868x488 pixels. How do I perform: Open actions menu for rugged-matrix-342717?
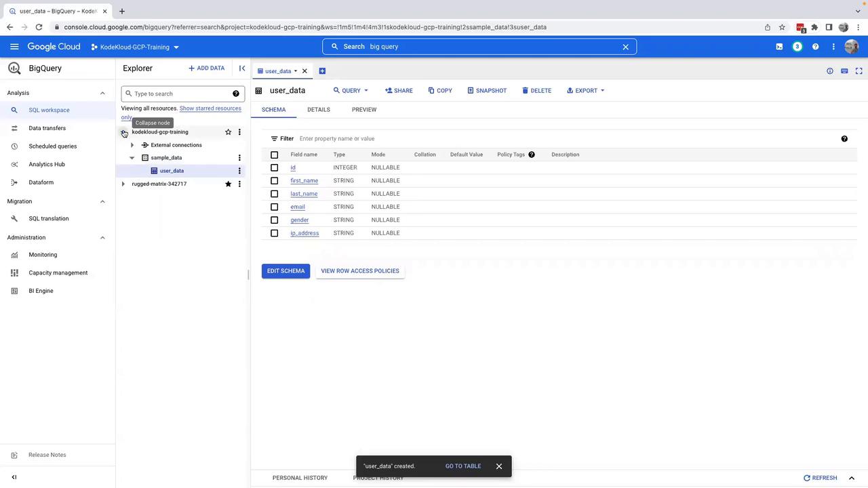pos(239,184)
